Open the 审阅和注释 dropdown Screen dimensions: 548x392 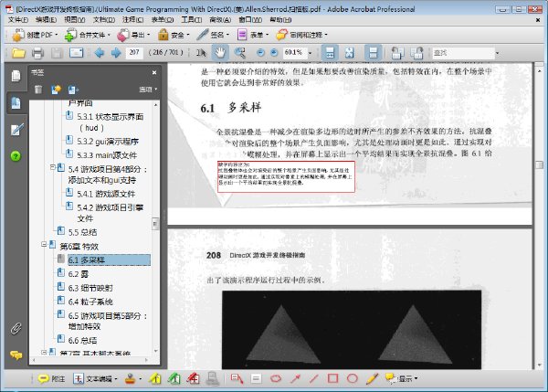click(x=301, y=35)
